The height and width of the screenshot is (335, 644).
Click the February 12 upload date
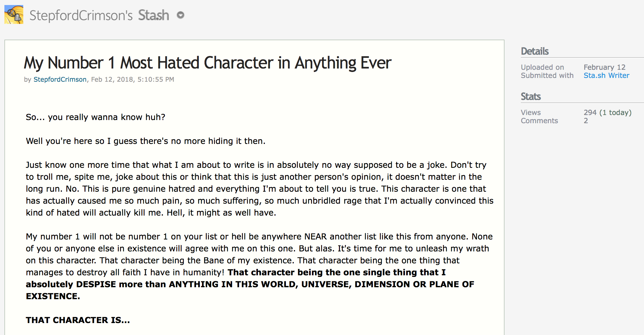(x=604, y=67)
